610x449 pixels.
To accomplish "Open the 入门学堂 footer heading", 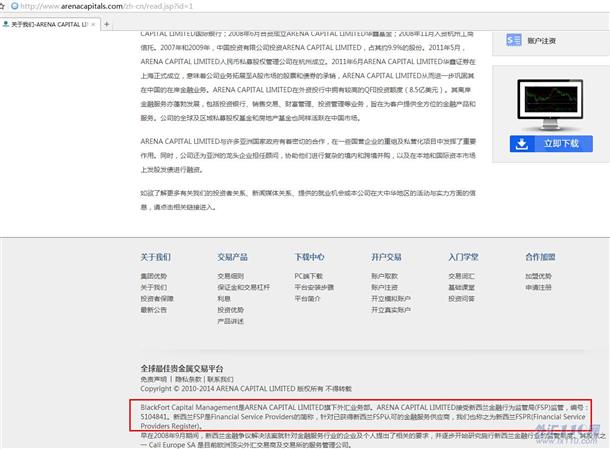I will 463,257.
